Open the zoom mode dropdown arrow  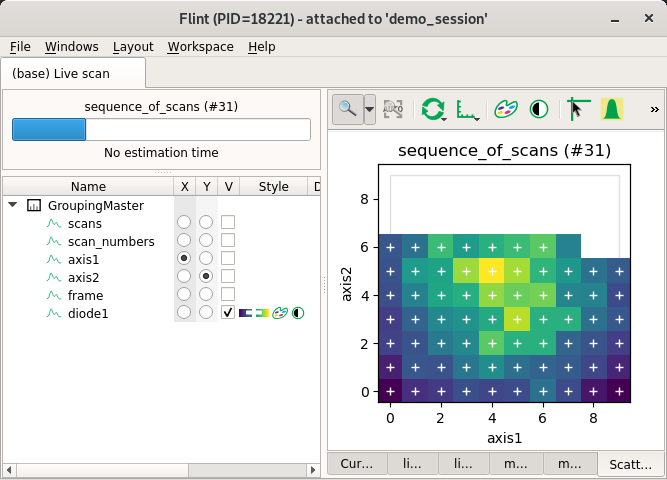pos(370,109)
